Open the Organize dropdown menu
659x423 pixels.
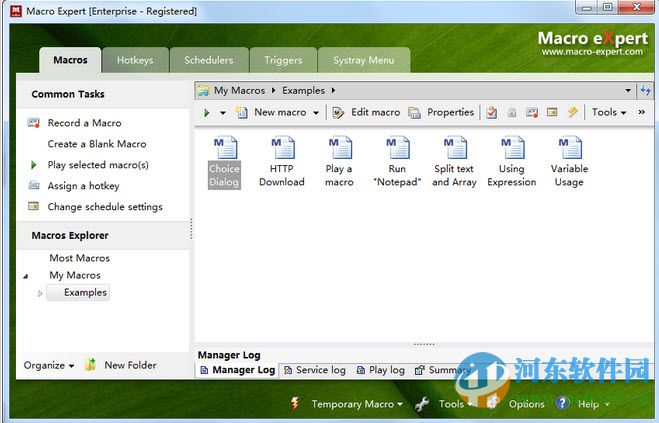click(x=49, y=366)
